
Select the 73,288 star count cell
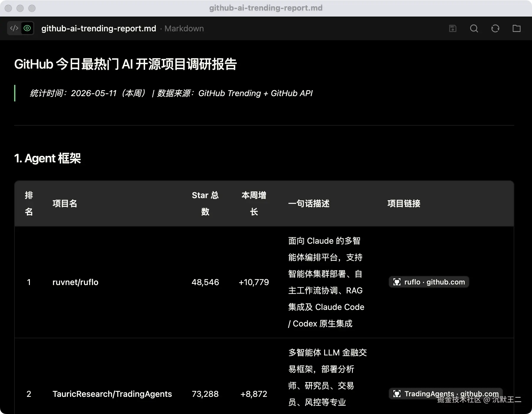coord(205,394)
